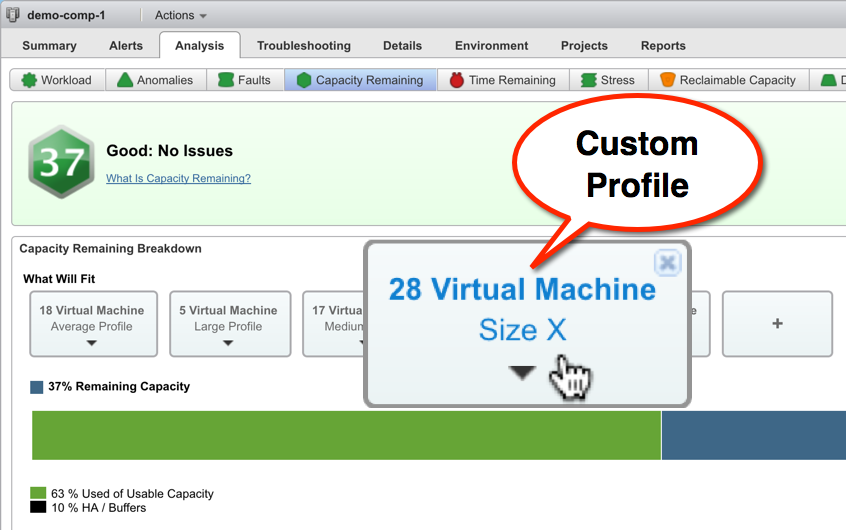The width and height of the screenshot is (846, 530).
Task: Click the 18 Virtual Machine Average Profile text
Action: [92, 318]
